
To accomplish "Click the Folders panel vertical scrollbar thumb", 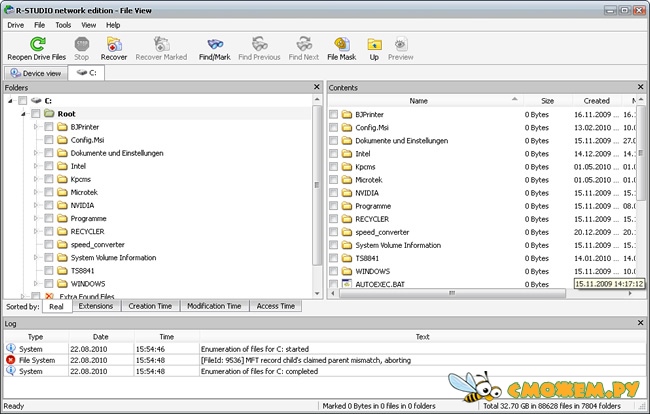I will pos(317,185).
